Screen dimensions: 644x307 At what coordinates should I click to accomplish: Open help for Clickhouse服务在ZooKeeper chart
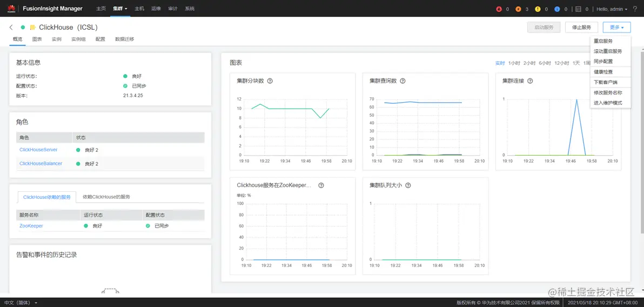tap(321, 185)
